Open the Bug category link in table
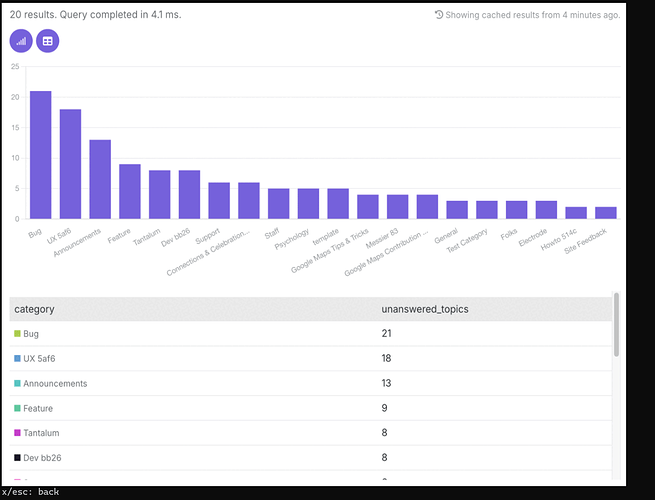Image resolution: width=655 pixels, height=500 pixels. 31,334
